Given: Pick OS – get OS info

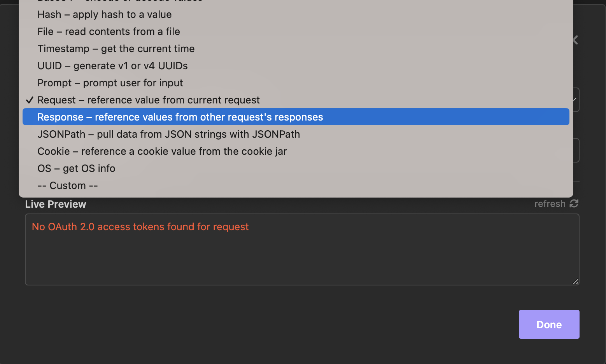Looking at the screenshot, I should [x=76, y=168].
